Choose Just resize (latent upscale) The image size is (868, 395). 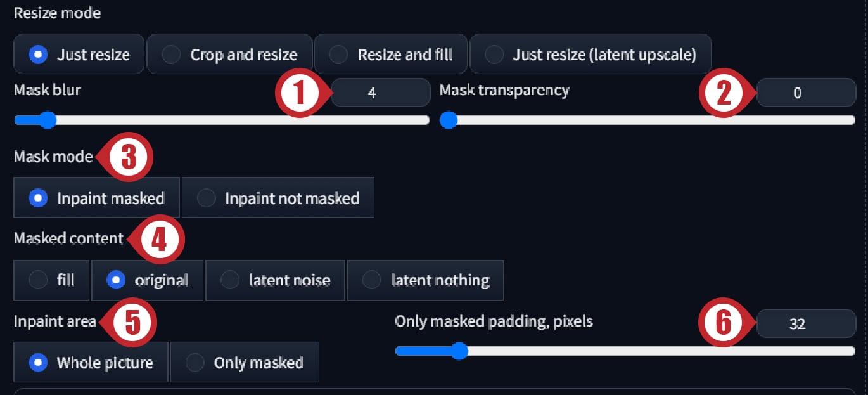coord(590,55)
